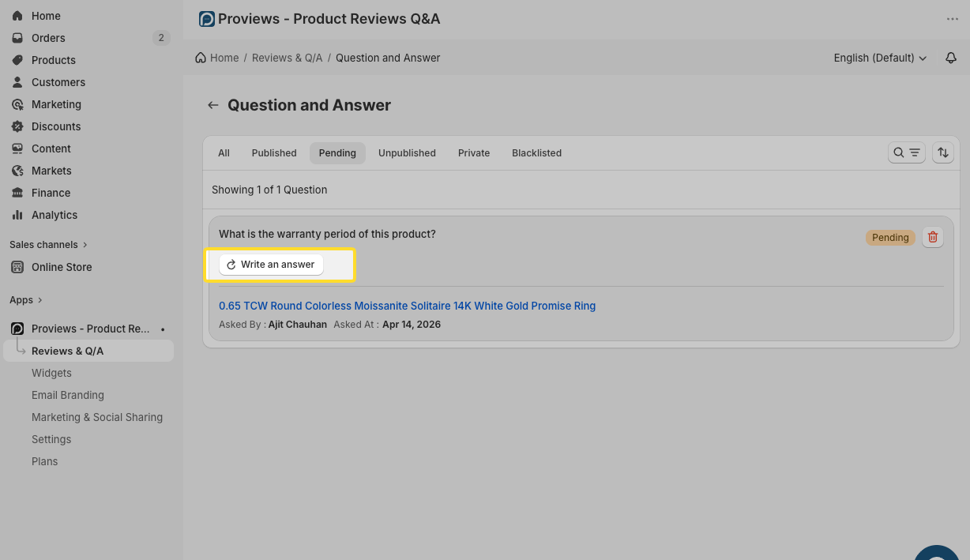Click the Home breadcrumb link
Screen dimensions: 970x560
coord(224,58)
